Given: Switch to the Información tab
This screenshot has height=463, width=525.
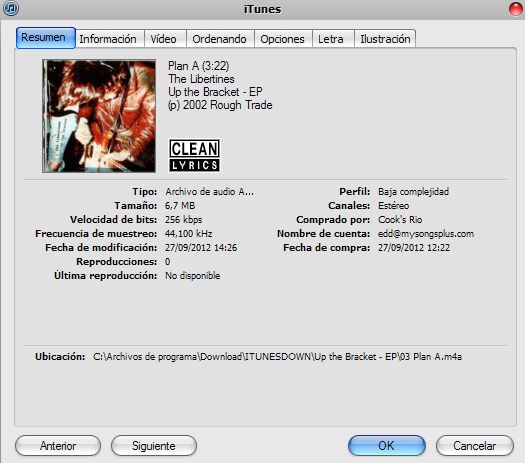Looking at the screenshot, I should [110, 39].
